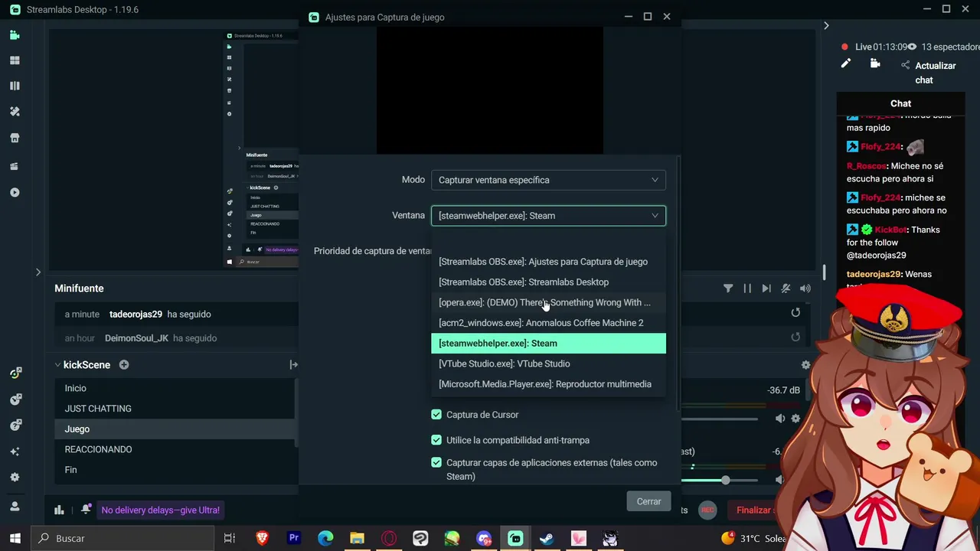Select Streamlabs OBS Streamlabs Desktop window option
The width and height of the screenshot is (980, 551).
click(x=548, y=282)
